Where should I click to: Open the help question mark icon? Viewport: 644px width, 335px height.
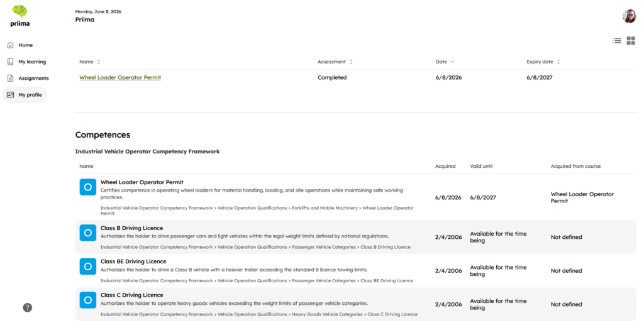(x=28, y=307)
